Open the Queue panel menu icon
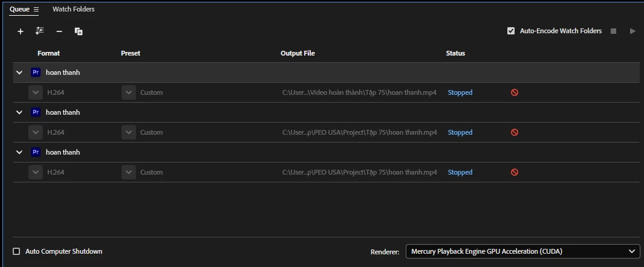The image size is (644, 267). pos(36,9)
